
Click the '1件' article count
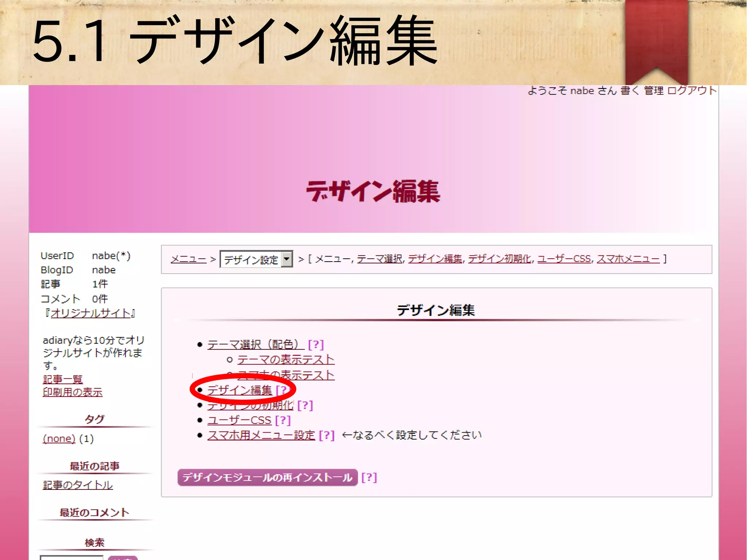click(x=100, y=284)
